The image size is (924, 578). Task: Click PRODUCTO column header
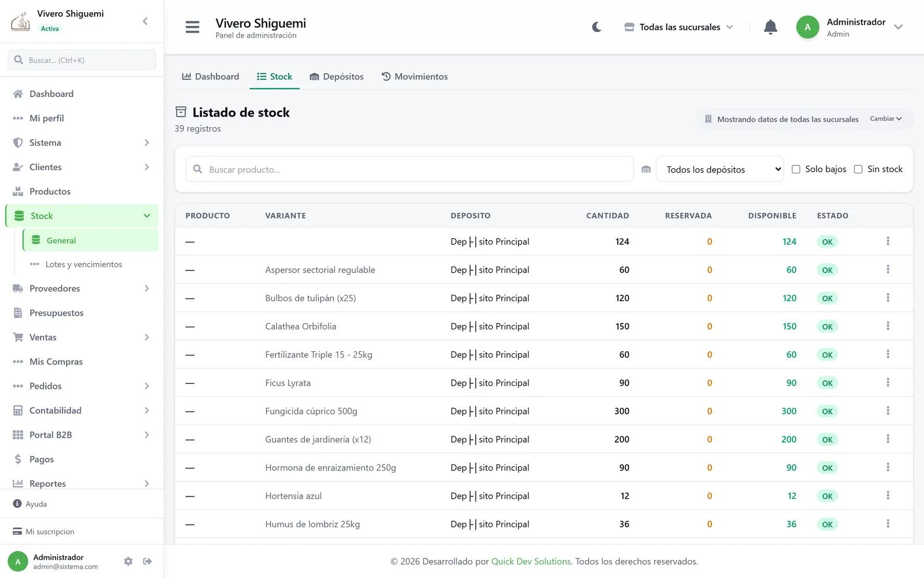click(207, 216)
